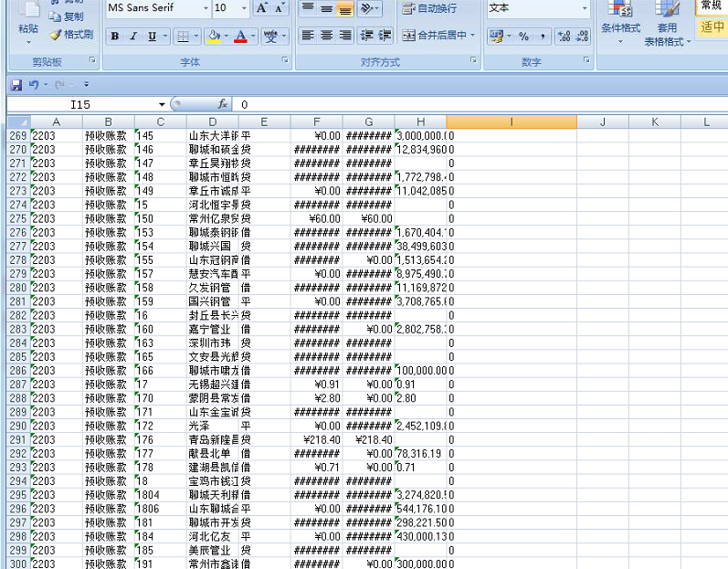Apply comma thousands separator style
This screenshot has height=569, width=728.
[x=543, y=37]
